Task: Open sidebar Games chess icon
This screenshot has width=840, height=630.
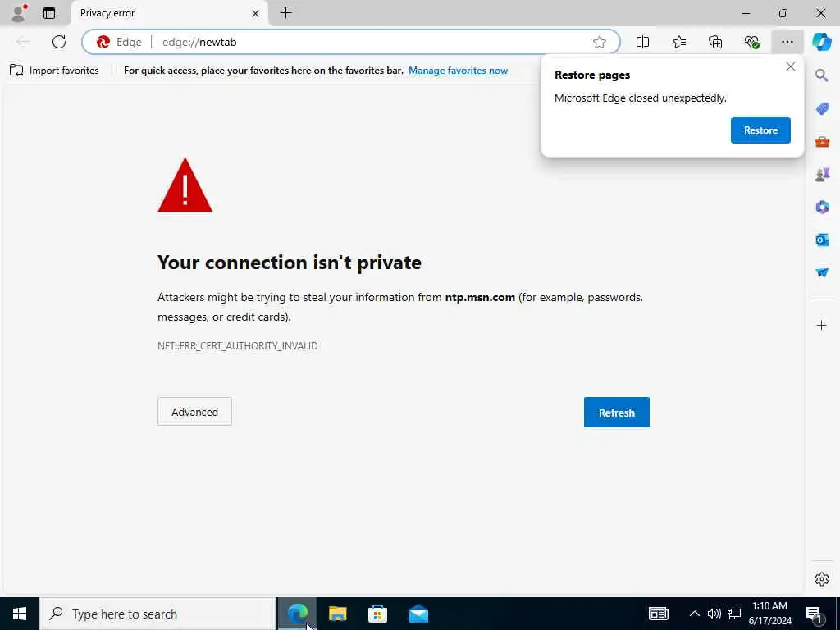Action: tap(822, 174)
